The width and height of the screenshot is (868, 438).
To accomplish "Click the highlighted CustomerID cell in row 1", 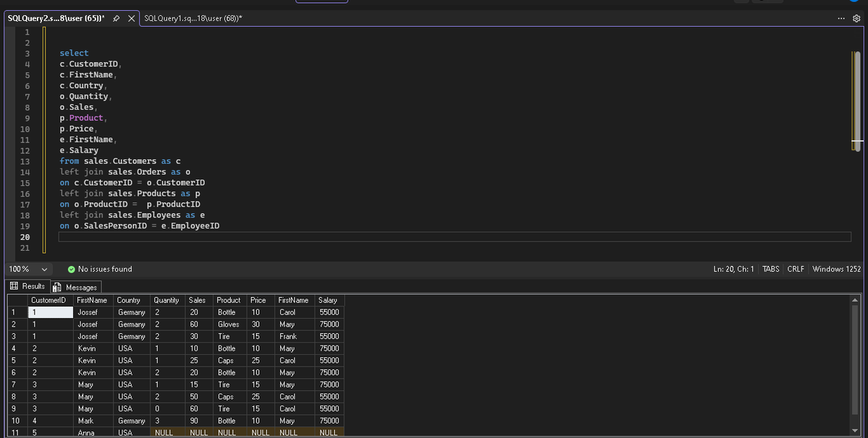I will pos(49,312).
